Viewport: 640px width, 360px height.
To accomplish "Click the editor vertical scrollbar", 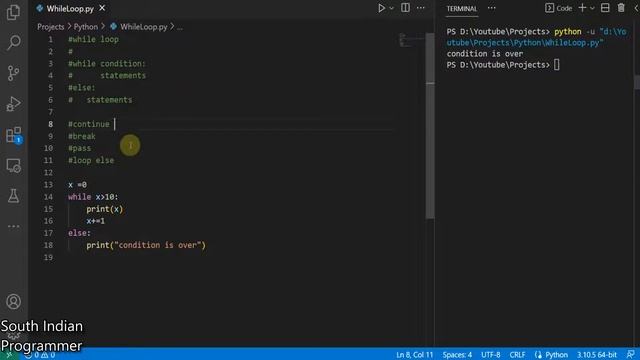I will point(430,126).
